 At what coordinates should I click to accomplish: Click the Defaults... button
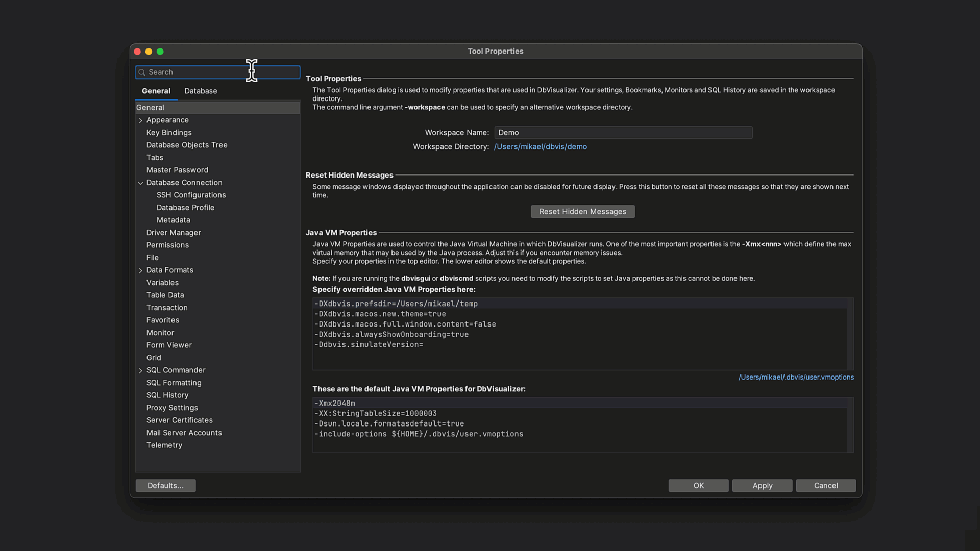165,486
